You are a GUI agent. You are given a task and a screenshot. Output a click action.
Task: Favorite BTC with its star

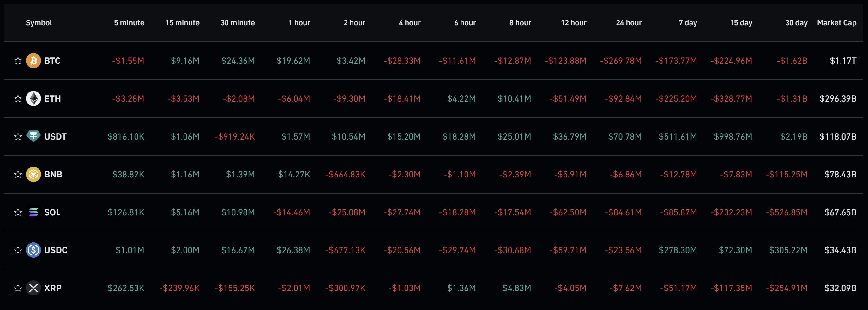click(x=18, y=61)
